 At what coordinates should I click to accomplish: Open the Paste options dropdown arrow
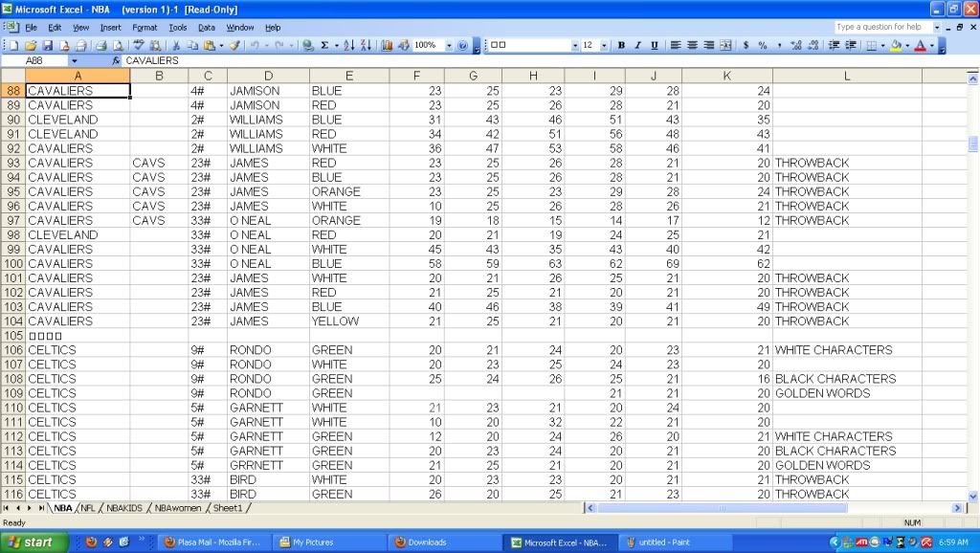(221, 46)
